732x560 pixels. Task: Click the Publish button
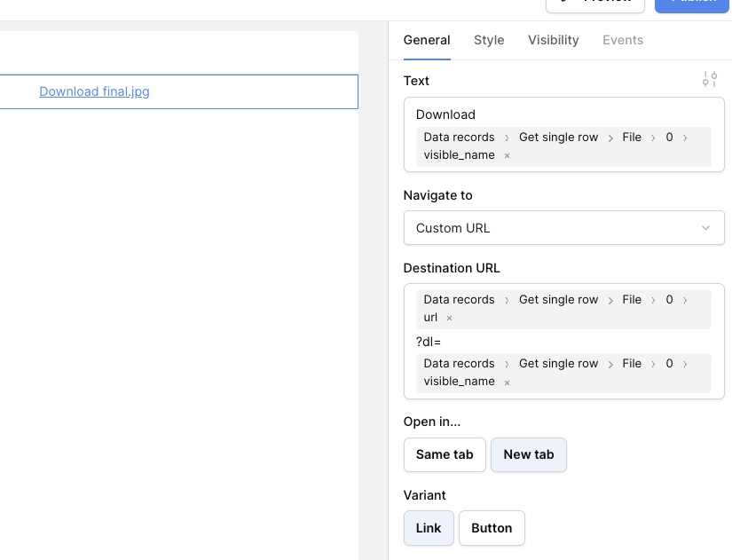point(692,4)
